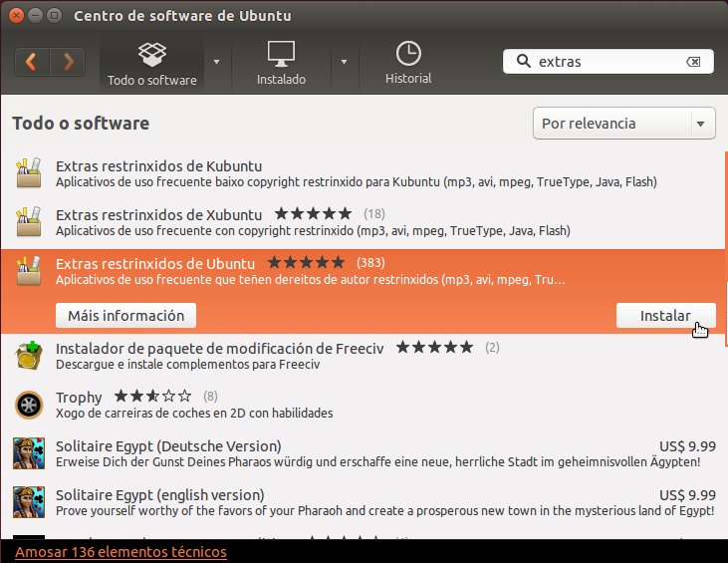
Task: Close the Centro de software window
Action: (16, 15)
